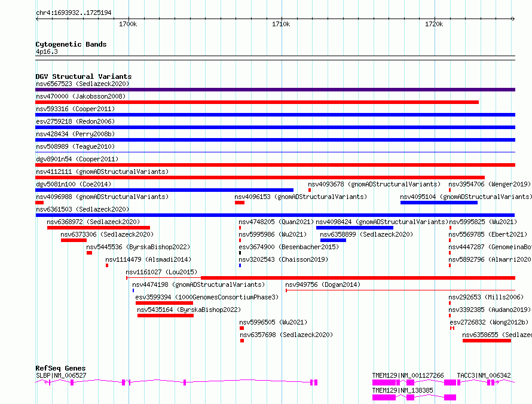Viewport: 532px width, 404px height.
Task: Select the nsv4474198 blue marker
Action: (133, 290)
